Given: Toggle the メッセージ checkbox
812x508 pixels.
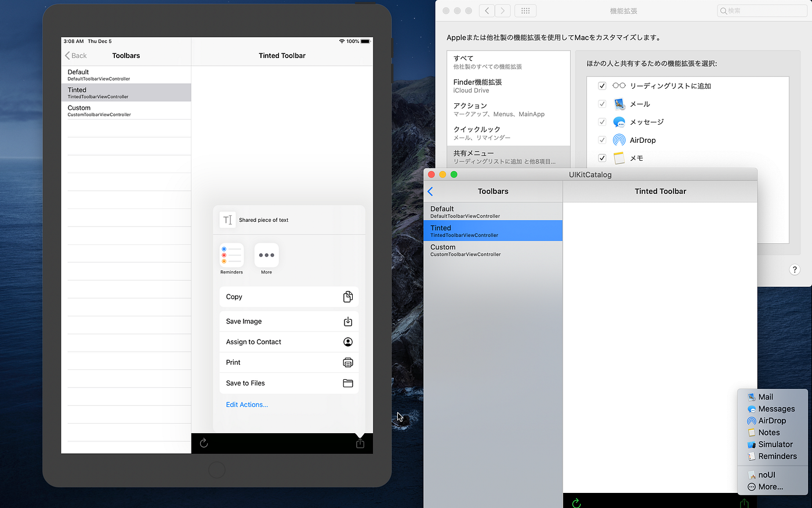Looking at the screenshot, I should coord(602,122).
